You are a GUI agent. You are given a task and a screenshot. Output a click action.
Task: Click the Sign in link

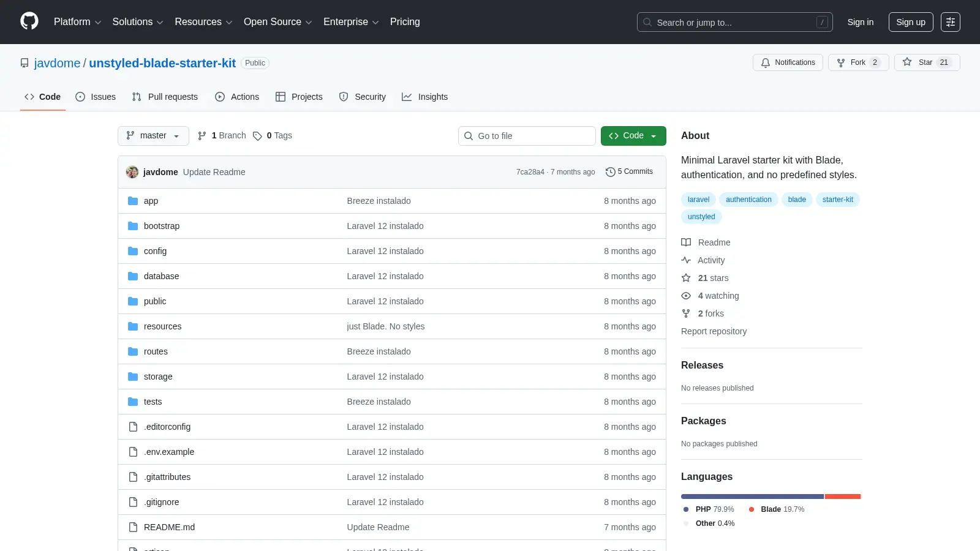(861, 22)
